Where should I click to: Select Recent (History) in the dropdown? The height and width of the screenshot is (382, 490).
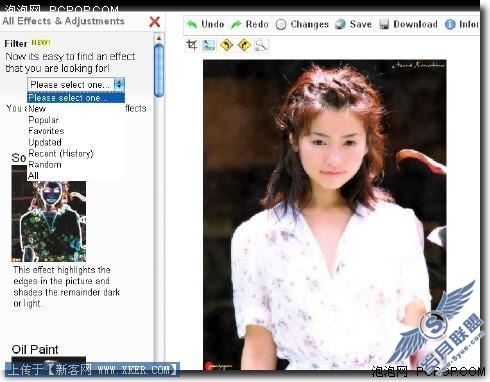click(x=61, y=153)
